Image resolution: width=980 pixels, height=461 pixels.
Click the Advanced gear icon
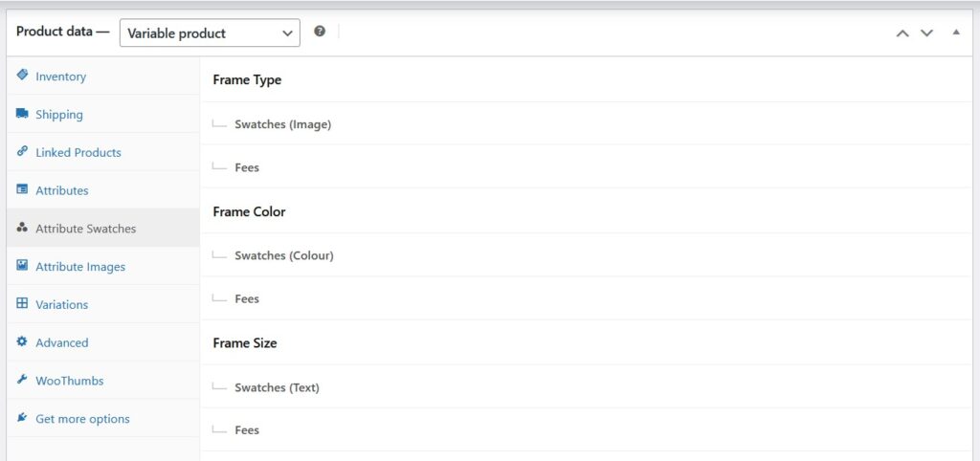point(22,341)
